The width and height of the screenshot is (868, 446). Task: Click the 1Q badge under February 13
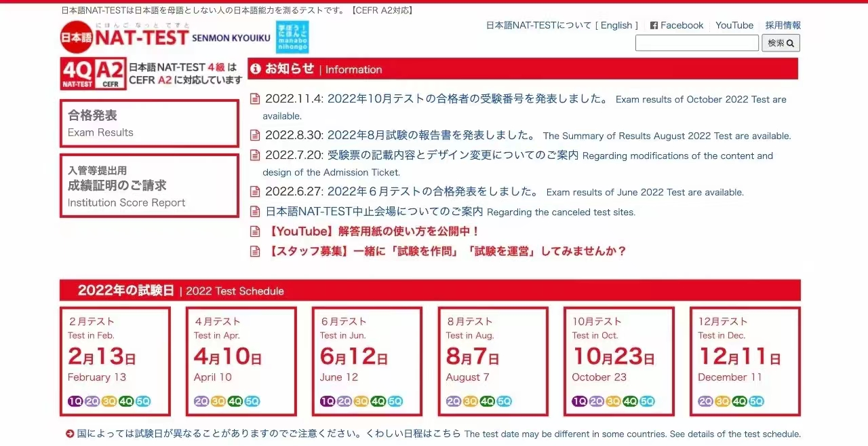(75, 401)
